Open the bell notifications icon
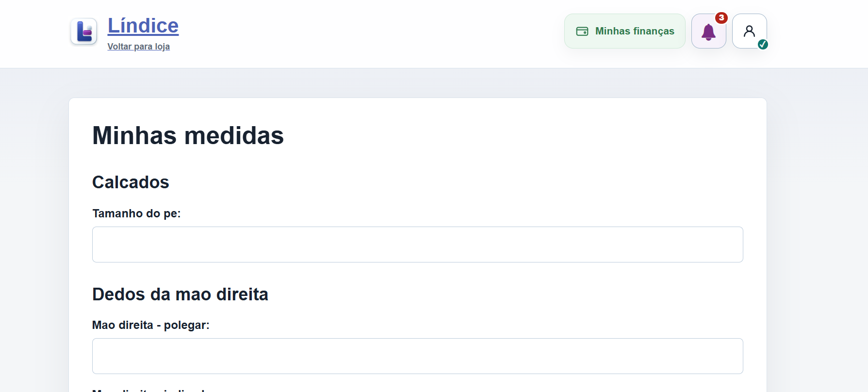 tap(708, 32)
